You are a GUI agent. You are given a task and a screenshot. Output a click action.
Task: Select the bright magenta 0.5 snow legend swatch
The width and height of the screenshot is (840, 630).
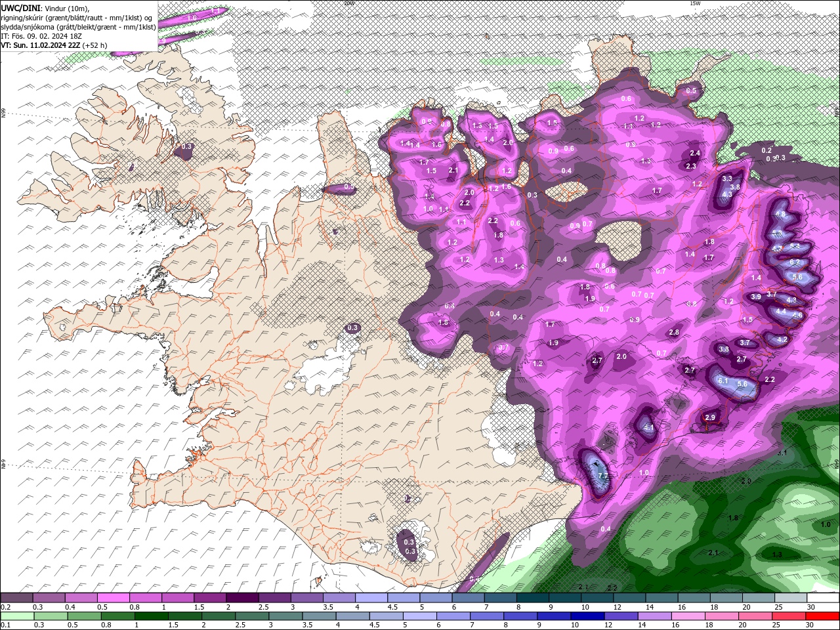[x=113, y=598]
